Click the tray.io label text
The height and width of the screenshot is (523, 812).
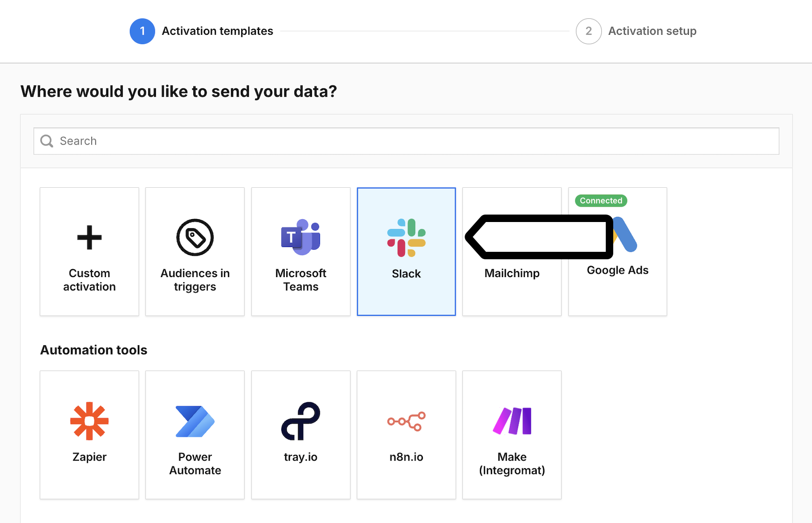pyautogui.click(x=301, y=457)
